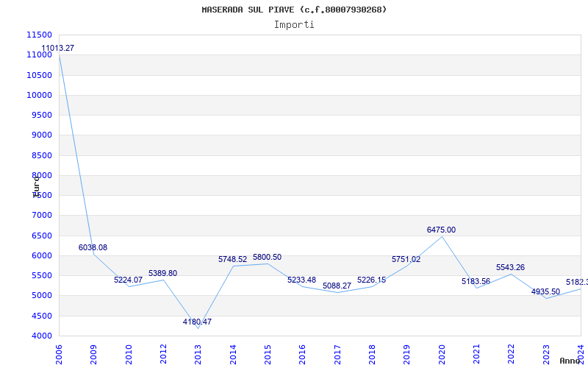Click the 2006 x-axis year label

coord(59,354)
